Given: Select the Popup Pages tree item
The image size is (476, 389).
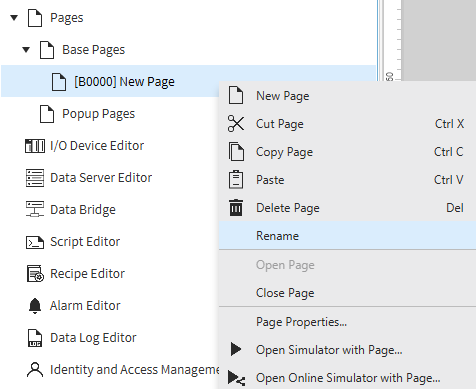Looking at the screenshot, I should pos(98,114).
